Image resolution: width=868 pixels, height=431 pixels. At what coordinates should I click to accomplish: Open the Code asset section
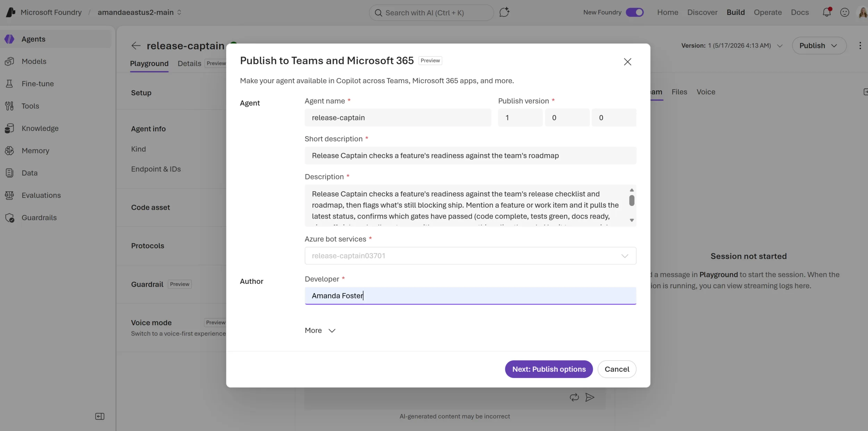click(150, 208)
